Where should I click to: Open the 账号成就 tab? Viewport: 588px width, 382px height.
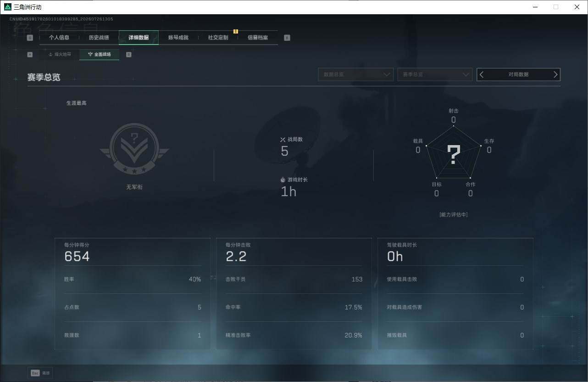click(x=178, y=38)
